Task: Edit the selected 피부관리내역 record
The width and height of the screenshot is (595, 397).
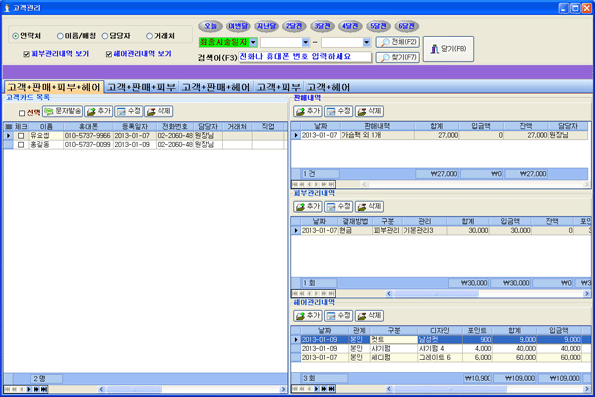Action: (339, 206)
